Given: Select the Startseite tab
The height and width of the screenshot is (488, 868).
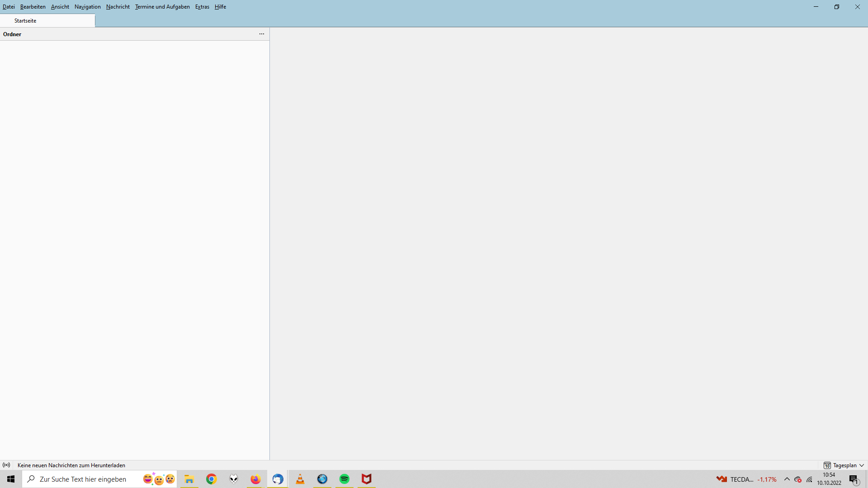Looking at the screenshot, I should 25,21.
